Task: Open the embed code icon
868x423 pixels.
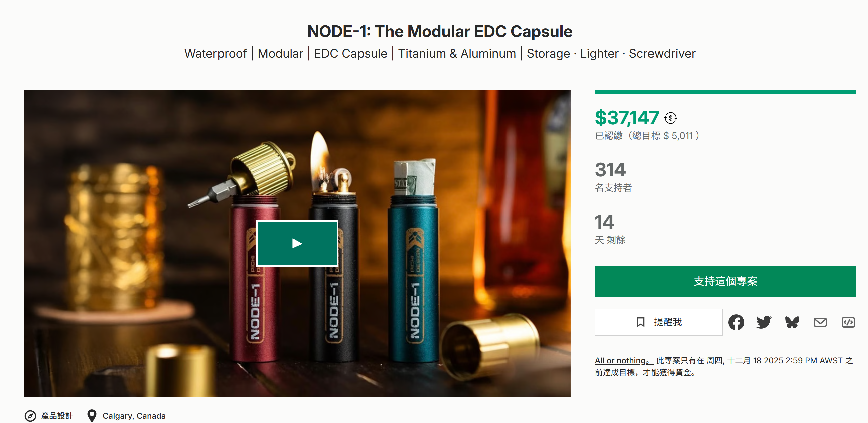Action: click(x=847, y=322)
